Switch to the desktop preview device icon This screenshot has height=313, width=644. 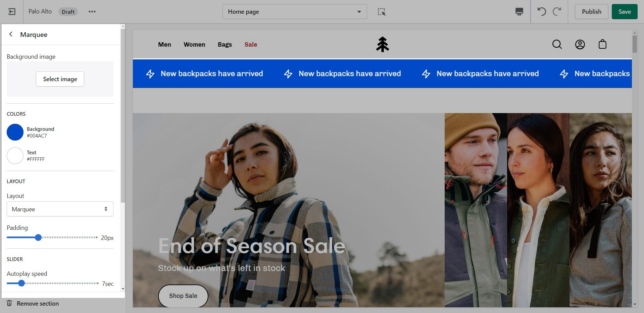click(519, 12)
